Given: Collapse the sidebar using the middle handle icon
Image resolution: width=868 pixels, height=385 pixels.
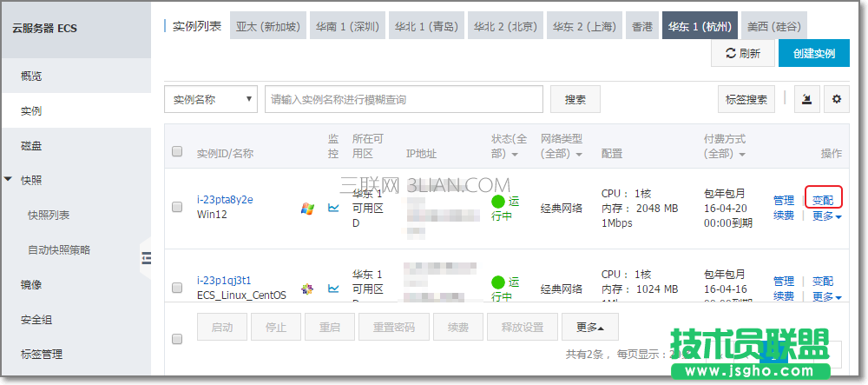Looking at the screenshot, I should (146, 257).
